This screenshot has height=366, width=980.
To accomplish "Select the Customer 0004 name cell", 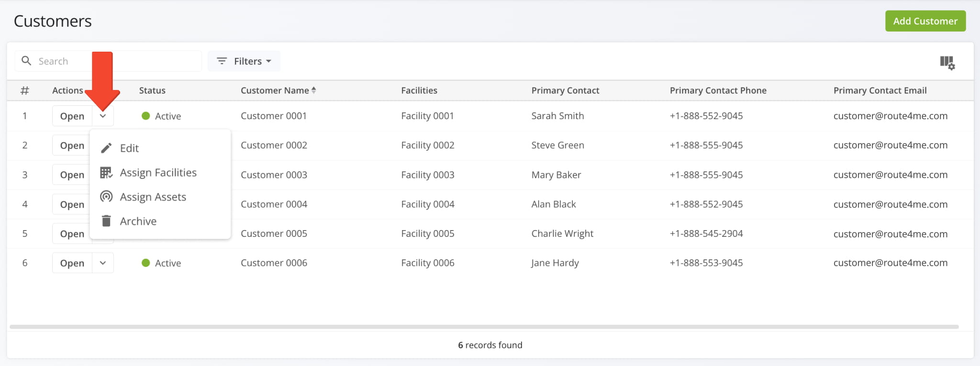I will pyautogui.click(x=274, y=204).
